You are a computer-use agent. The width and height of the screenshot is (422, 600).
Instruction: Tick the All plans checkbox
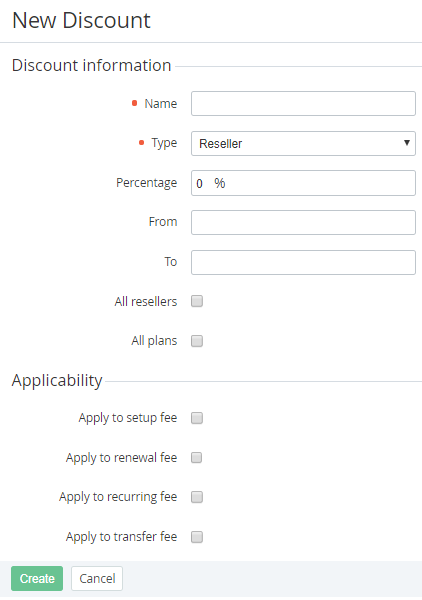pyautogui.click(x=197, y=341)
